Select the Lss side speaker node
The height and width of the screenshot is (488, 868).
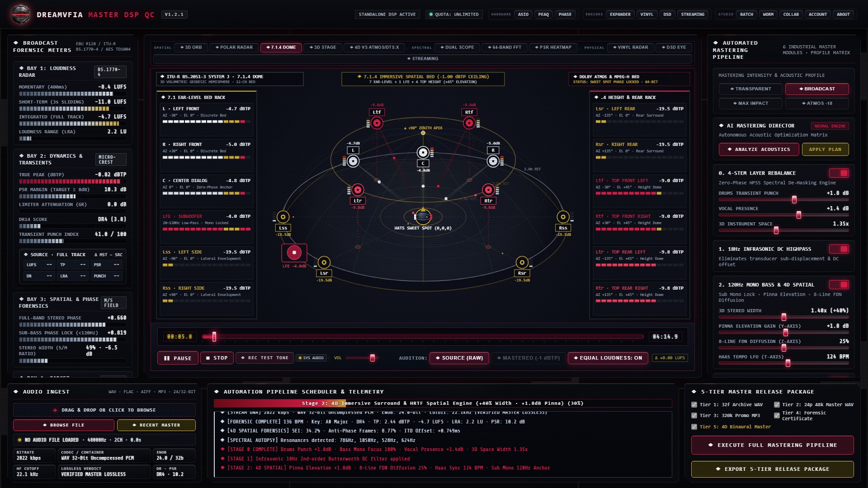point(283,217)
